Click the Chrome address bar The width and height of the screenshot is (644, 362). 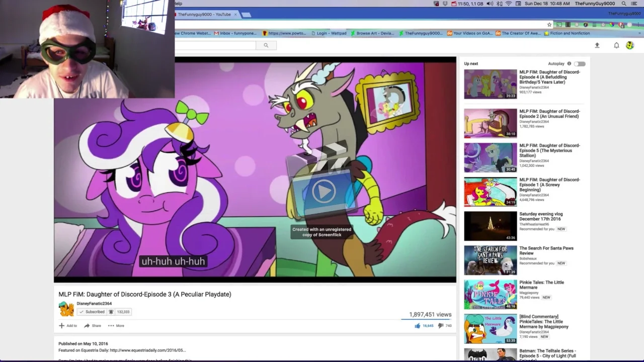click(361, 25)
